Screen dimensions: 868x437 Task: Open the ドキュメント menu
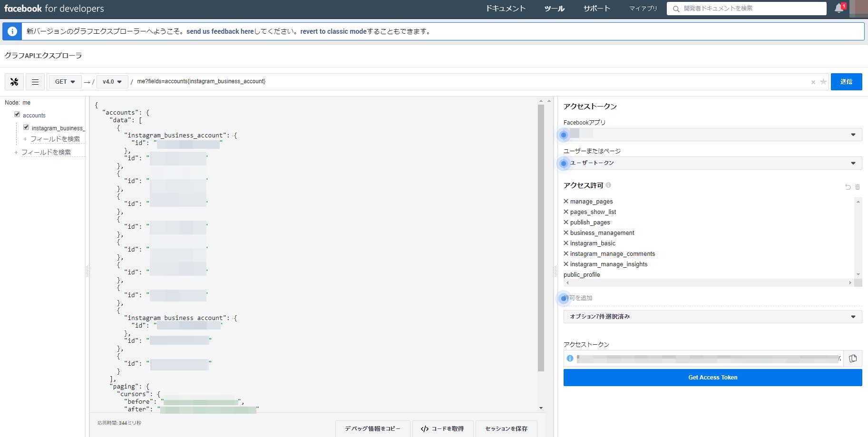tap(506, 9)
